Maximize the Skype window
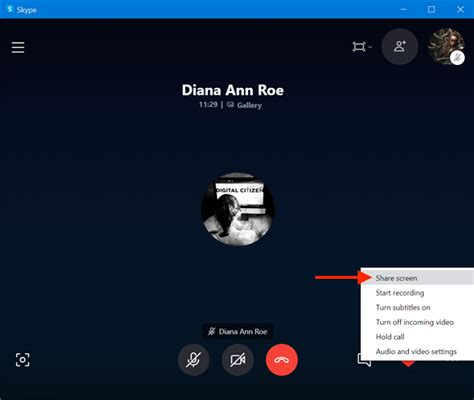 coord(431,9)
